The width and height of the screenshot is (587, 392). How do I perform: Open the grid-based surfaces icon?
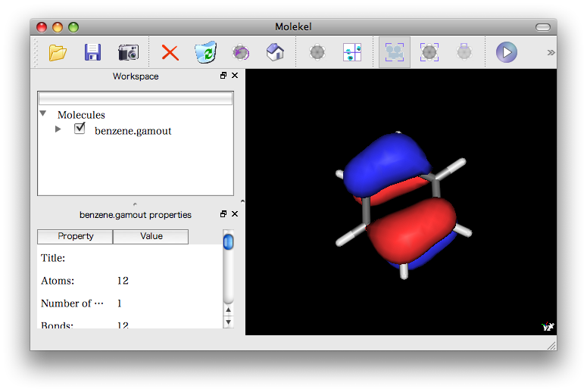click(x=352, y=52)
